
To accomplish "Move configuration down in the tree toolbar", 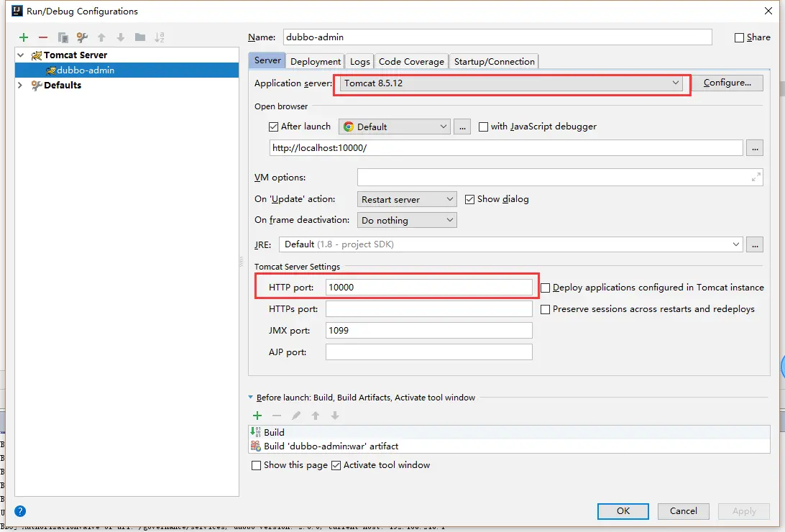I will (x=121, y=37).
